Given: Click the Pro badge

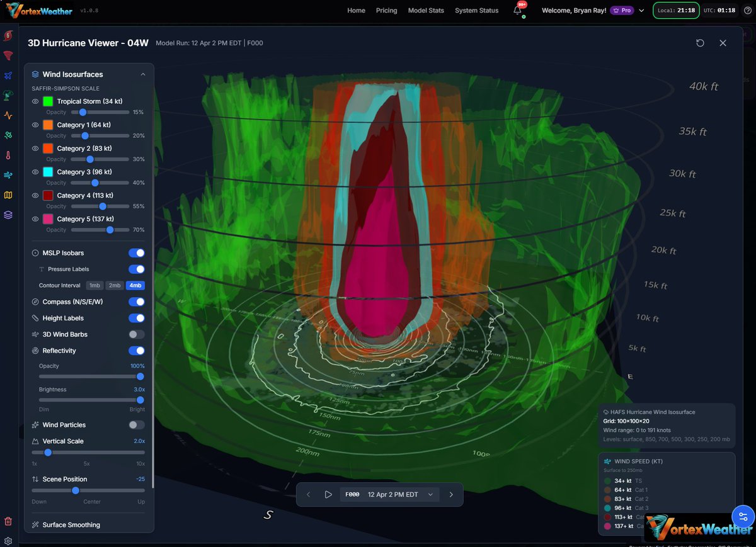Looking at the screenshot, I should point(621,11).
